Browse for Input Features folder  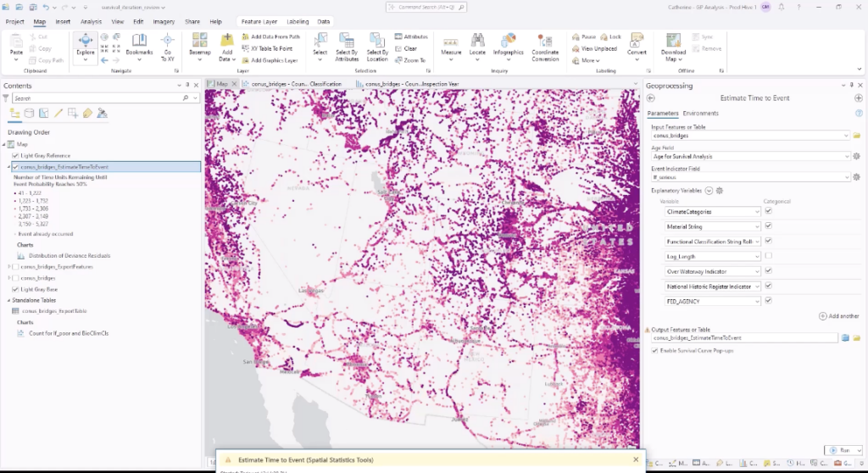[x=856, y=136]
